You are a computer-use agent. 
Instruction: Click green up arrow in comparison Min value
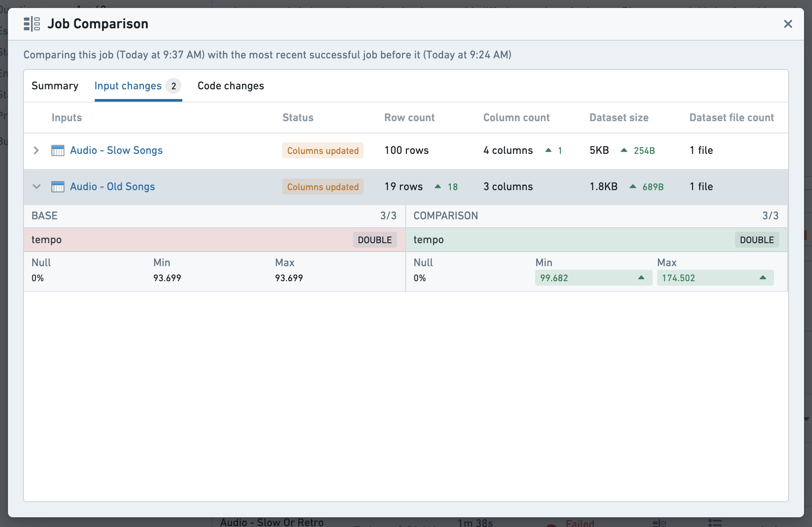tap(641, 278)
